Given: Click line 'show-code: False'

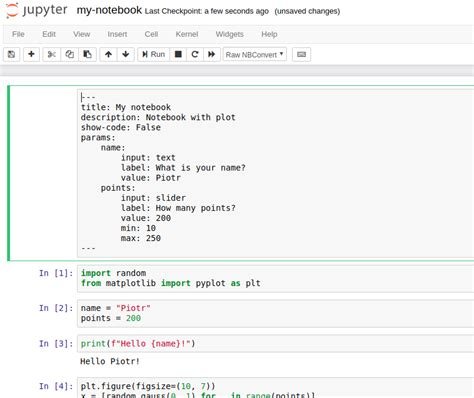Looking at the screenshot, I should pyautogui.click(x=121, y=127).
